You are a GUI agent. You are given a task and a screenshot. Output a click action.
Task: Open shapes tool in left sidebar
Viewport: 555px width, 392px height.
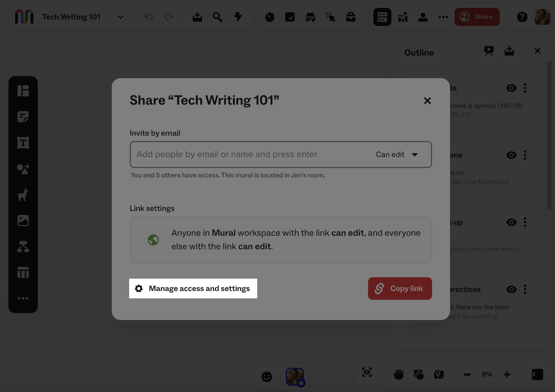click(23, 169)
